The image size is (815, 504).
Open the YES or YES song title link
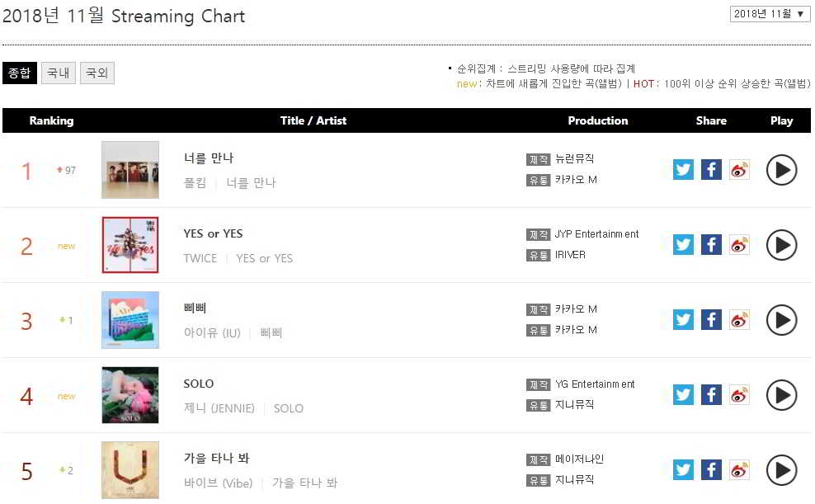click(x=213, y=233)
